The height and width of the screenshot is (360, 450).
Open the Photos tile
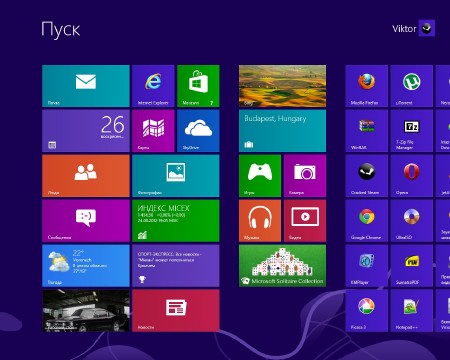[176, 176]
